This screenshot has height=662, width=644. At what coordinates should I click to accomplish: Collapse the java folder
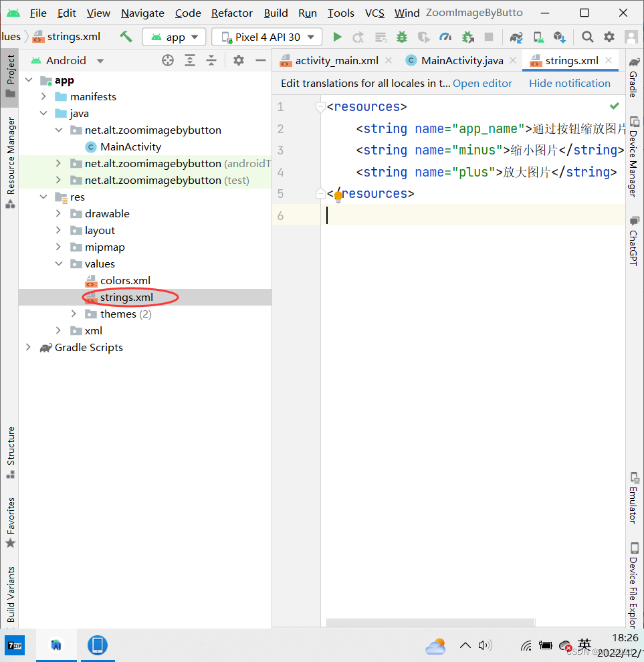coord(43,113)
